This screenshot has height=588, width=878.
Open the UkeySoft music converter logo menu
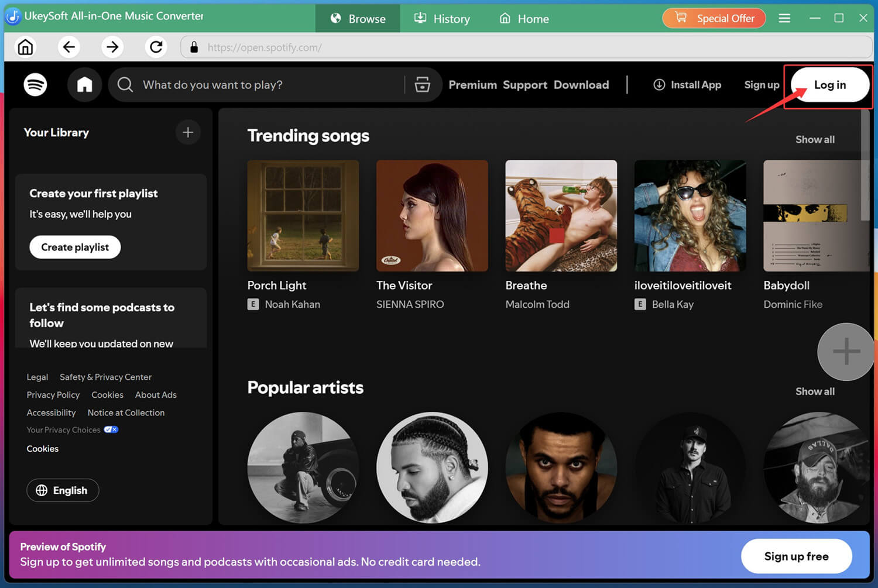(x=13, y=18)
